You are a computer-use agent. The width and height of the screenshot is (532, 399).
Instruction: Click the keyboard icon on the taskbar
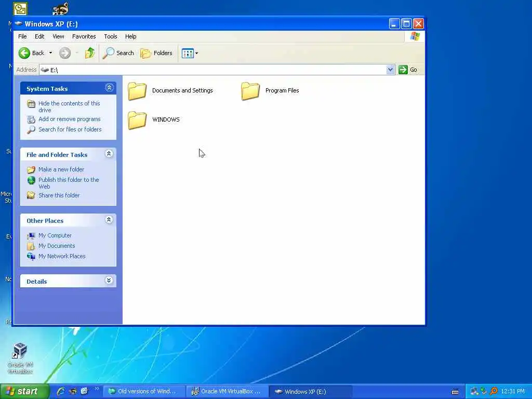pyautogui.click(x=455, y=392)
